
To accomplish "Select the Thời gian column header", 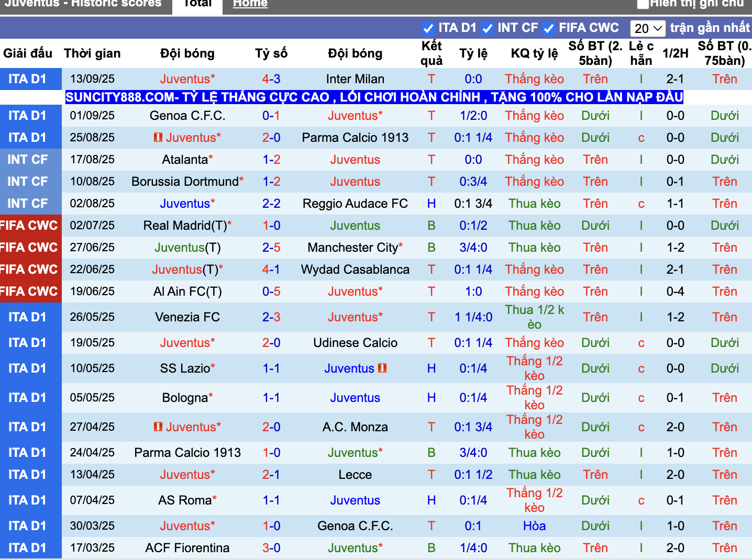I will click(92, 53).
